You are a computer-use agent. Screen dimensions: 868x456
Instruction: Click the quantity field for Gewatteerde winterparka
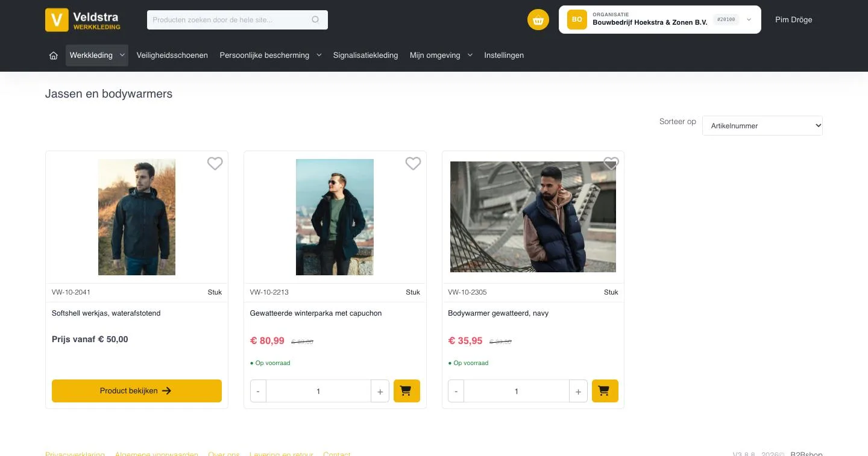pos(318,391)
